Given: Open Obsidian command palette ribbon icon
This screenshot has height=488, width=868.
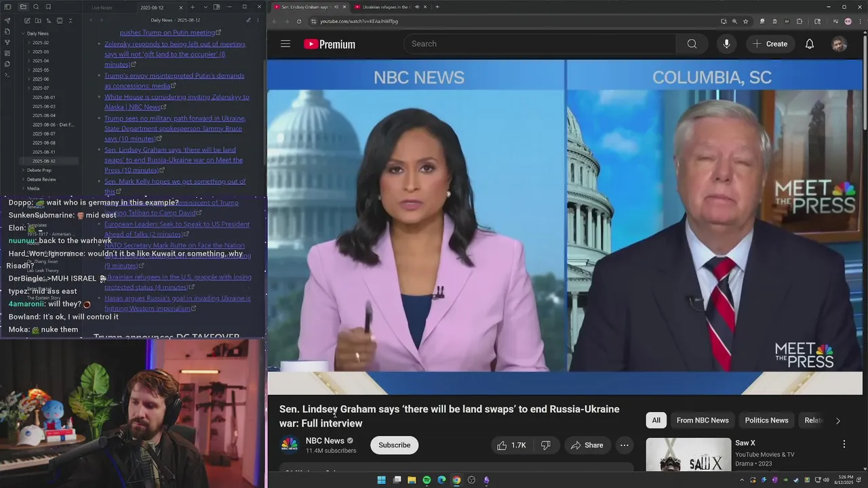Looking at the screenshot, I should click(x=7, y=75).
